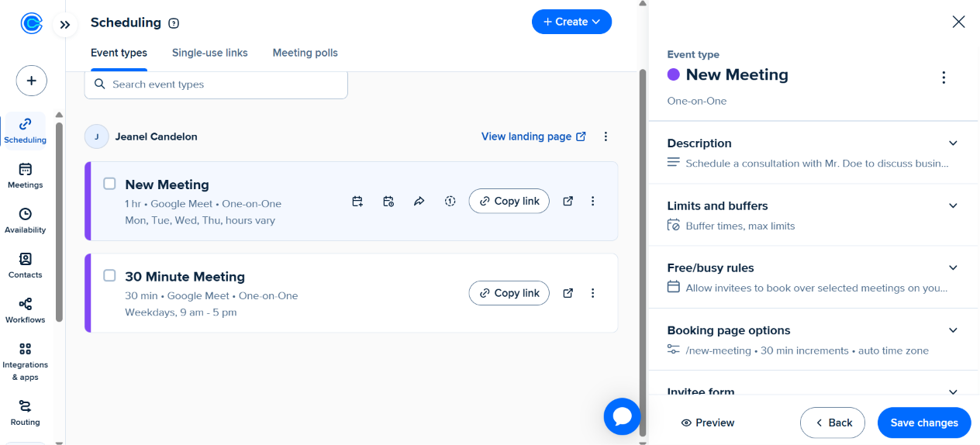Go to Meetings in the sidebar
Image resolution: width=980 pixels, height=445 pixels.
pos(26,176)
